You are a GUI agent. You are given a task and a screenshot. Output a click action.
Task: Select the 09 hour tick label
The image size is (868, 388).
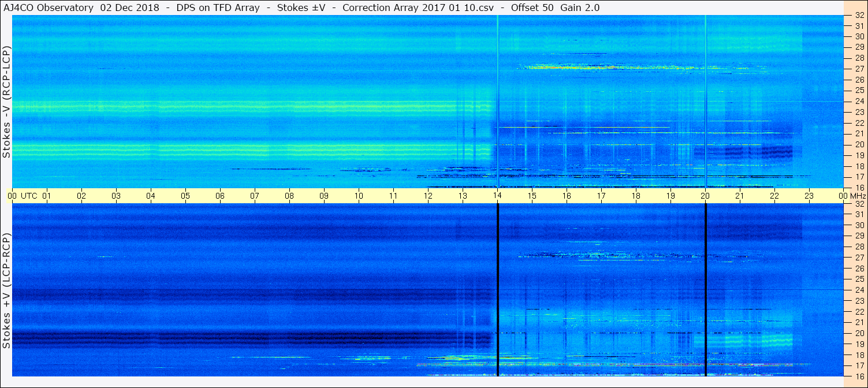click(x=324, y=196)
